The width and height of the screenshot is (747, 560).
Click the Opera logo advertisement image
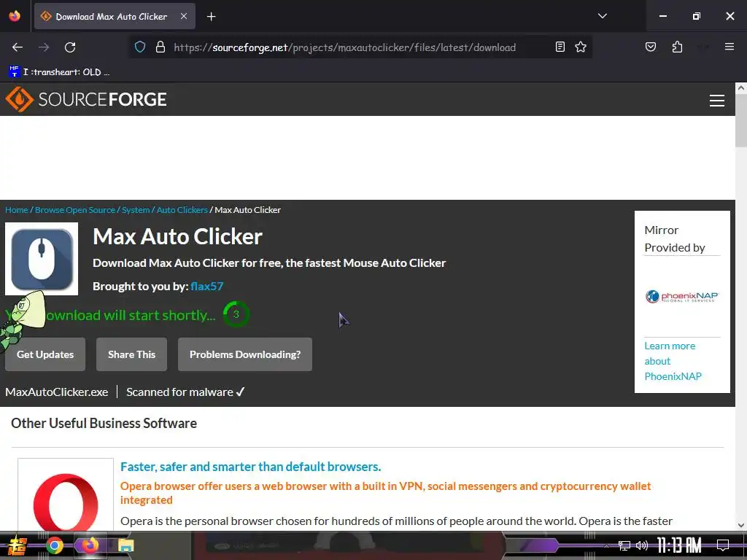click(66, 495)
